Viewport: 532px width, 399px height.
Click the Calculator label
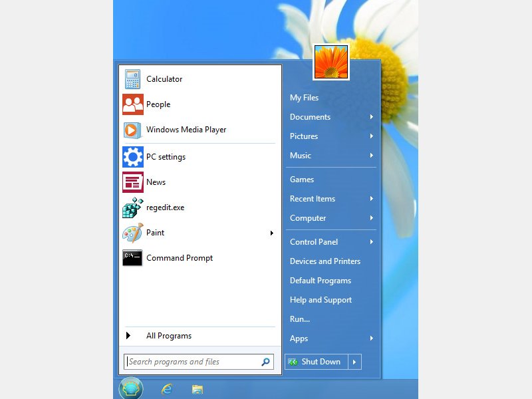pyautogui.click(x=164, y=79)
